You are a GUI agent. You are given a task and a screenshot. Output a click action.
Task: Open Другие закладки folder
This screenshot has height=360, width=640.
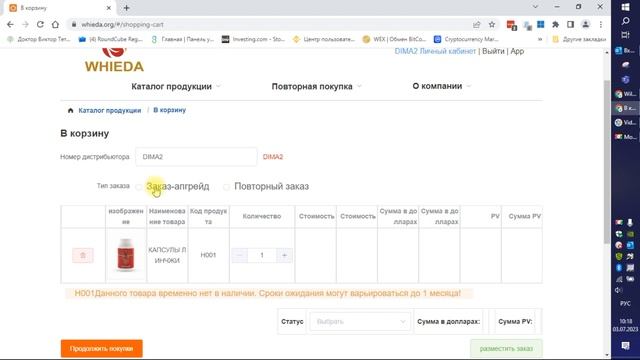point(579,39)
